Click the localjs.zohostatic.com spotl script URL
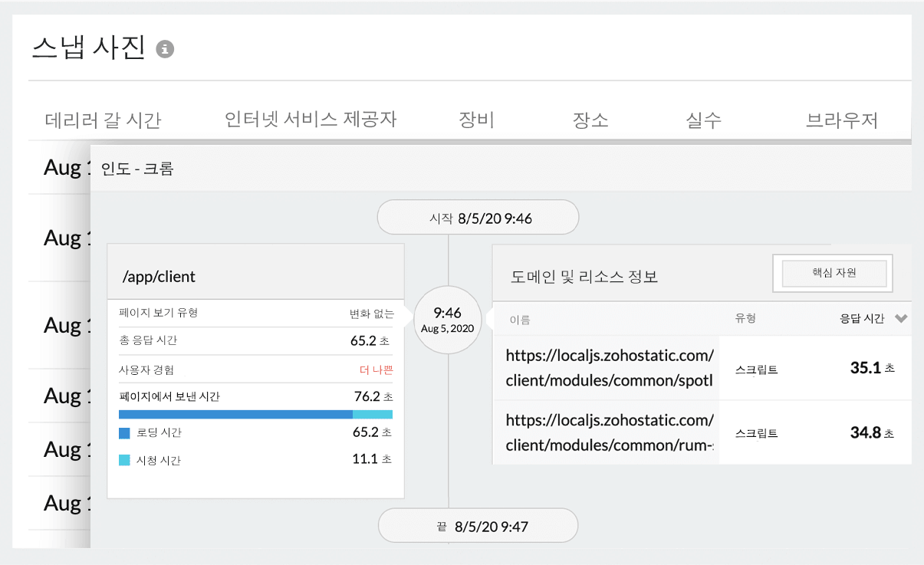 pos(607,368)
